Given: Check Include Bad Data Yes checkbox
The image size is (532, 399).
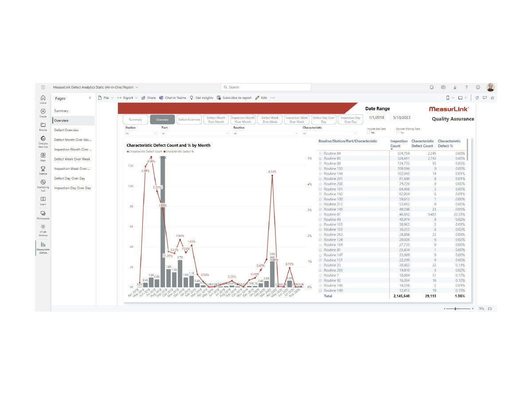Looking at the screenshot, I should point(368,133).
